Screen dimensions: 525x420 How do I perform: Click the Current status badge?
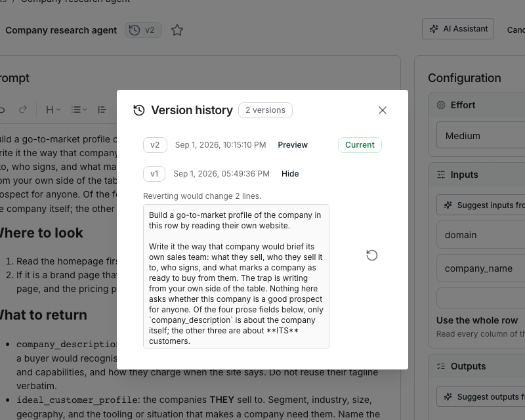point(360,145)
